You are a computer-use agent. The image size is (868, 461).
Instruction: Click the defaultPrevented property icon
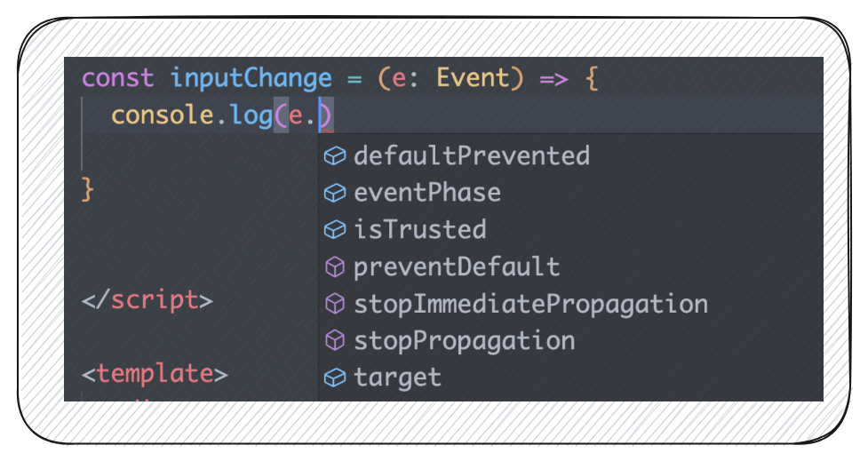click(x=334, y=156)
